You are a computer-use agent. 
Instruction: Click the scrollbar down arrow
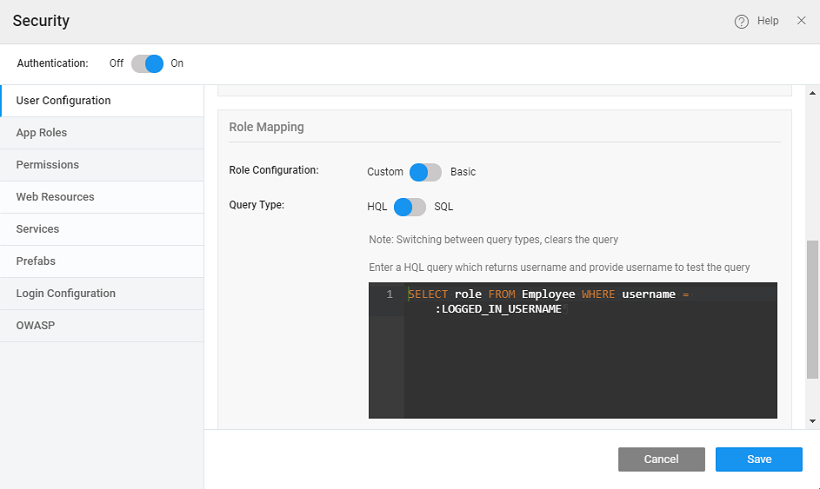tap(812, 422)
